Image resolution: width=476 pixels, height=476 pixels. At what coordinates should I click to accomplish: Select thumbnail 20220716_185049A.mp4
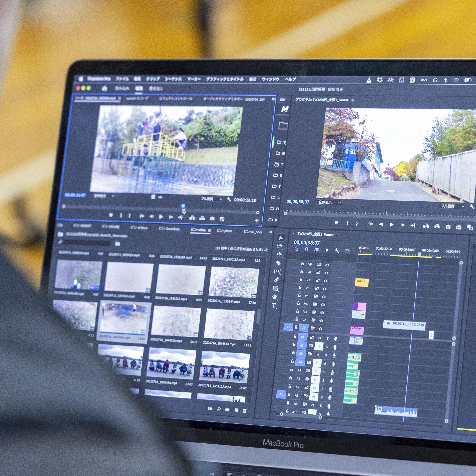pyautogui.click(x=171, y=363)
